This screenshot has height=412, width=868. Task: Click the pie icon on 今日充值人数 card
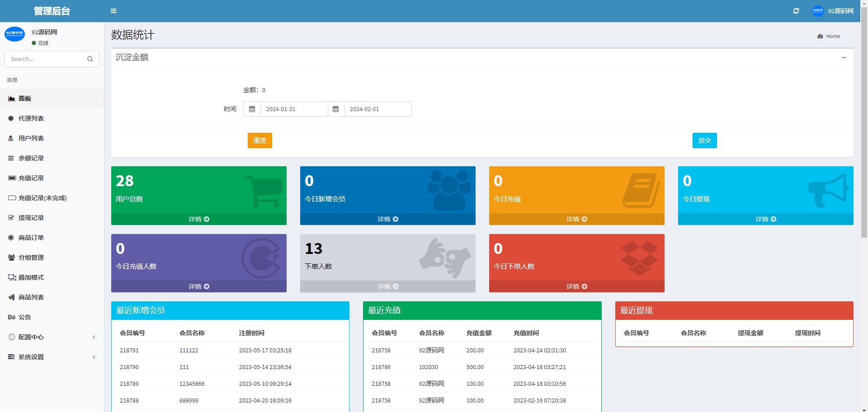(x=260, y=258)
